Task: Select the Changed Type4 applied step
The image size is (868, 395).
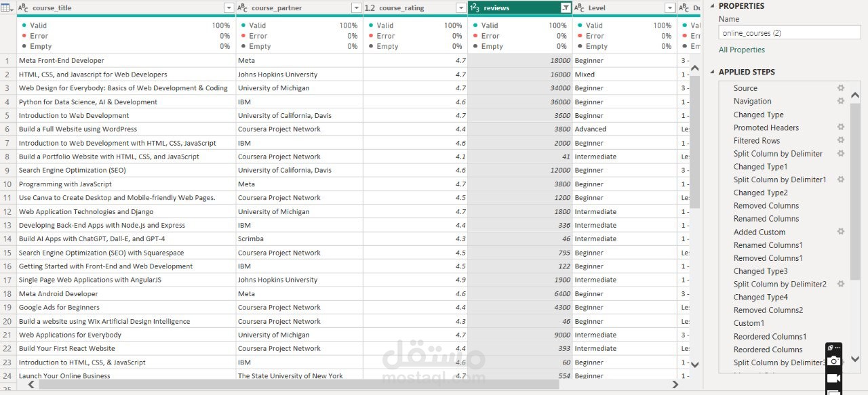Action: (x=760, y=297)
